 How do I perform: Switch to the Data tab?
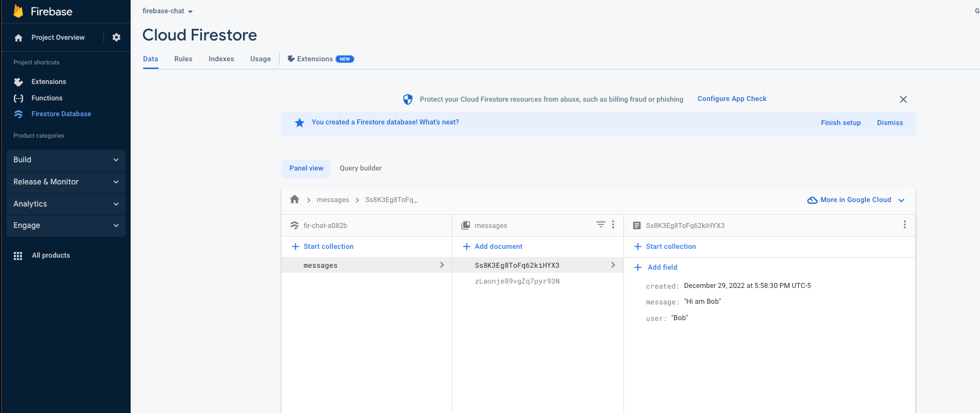pos(150,59)
